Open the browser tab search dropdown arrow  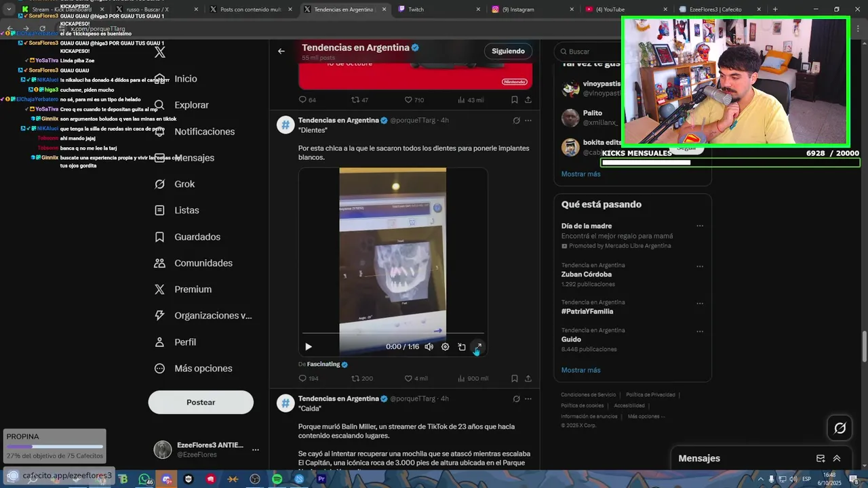click(9, 9)
